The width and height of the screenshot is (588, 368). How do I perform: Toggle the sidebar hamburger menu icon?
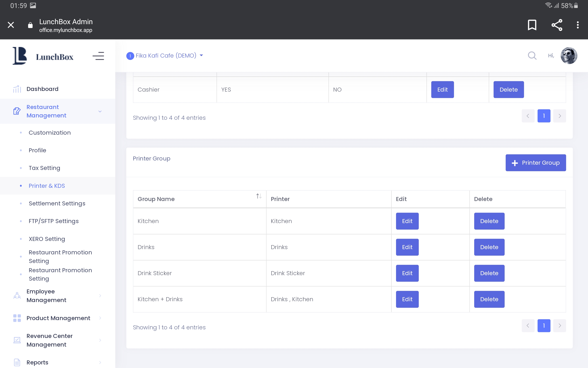[x=98, y=56]
